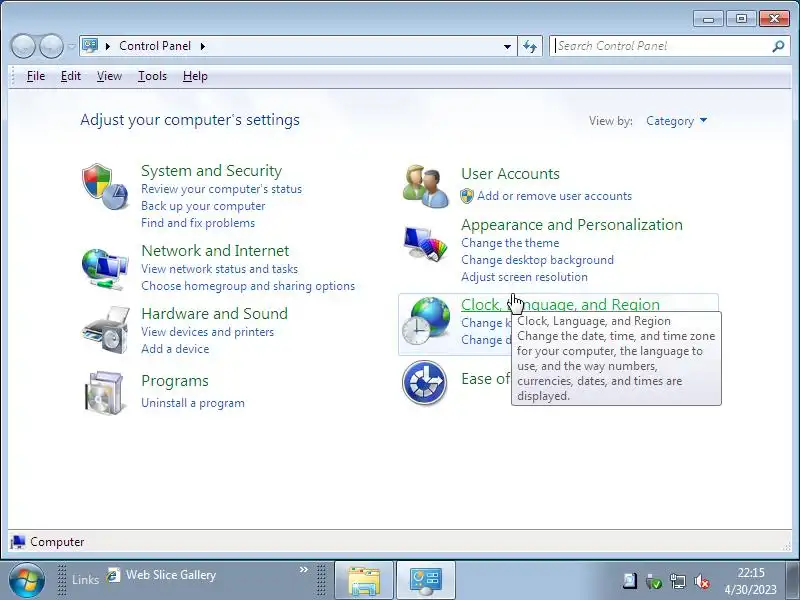This screenshot has width=800, height=600.
Task: Click Find and fix problems
Action: click(x=198, y=223)
